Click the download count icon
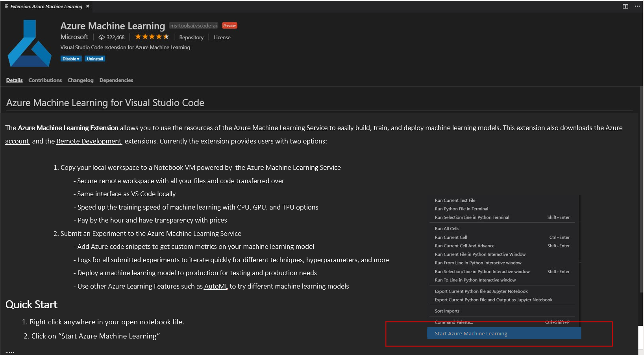 coord(102,37)
